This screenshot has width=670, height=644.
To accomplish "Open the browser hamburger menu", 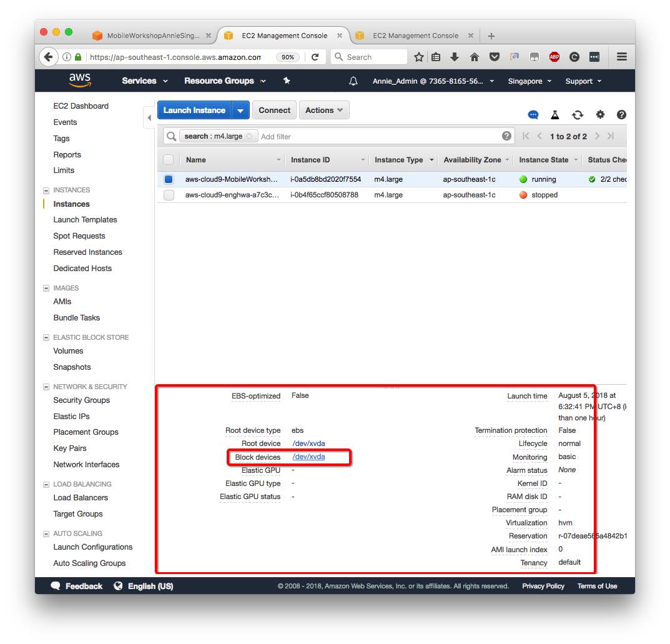I will (622, 56).
